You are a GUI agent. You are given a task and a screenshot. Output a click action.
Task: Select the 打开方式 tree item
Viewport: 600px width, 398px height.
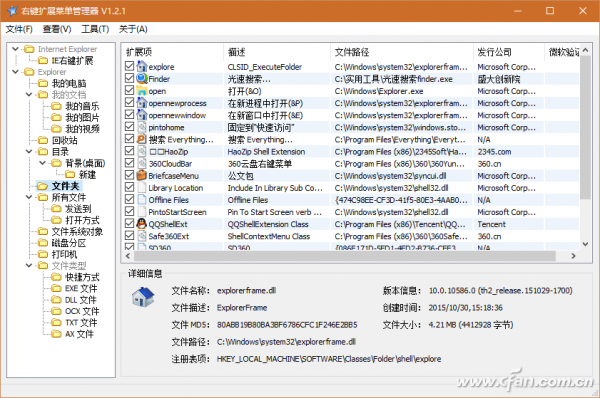(82, 220)
